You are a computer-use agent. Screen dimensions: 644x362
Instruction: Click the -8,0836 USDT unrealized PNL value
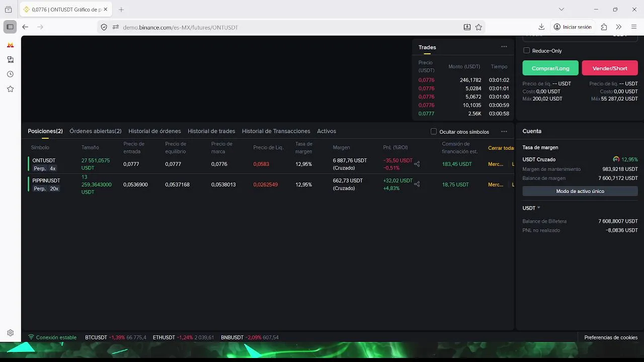tap(622, 230)
